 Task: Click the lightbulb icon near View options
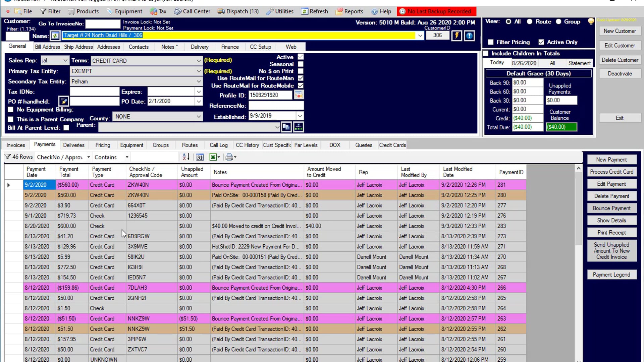coord(591,21)
